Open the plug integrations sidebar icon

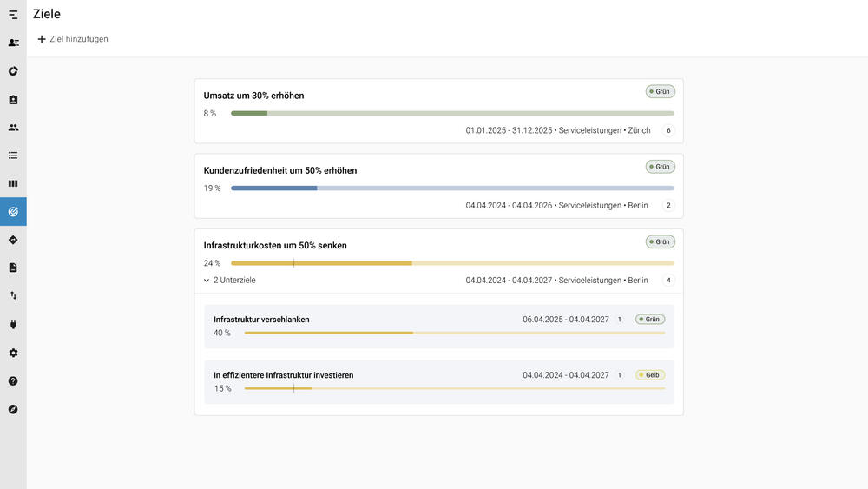13,325
